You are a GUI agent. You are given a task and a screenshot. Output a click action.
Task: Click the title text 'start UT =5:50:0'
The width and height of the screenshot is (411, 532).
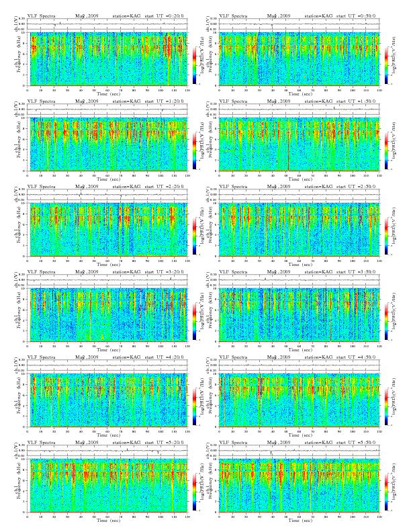(x=356, y=443)
